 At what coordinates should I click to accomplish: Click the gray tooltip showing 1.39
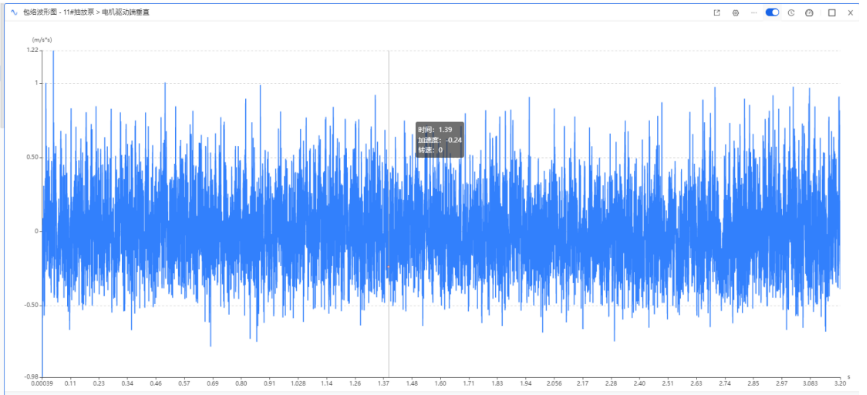click(x=440, y=139)
